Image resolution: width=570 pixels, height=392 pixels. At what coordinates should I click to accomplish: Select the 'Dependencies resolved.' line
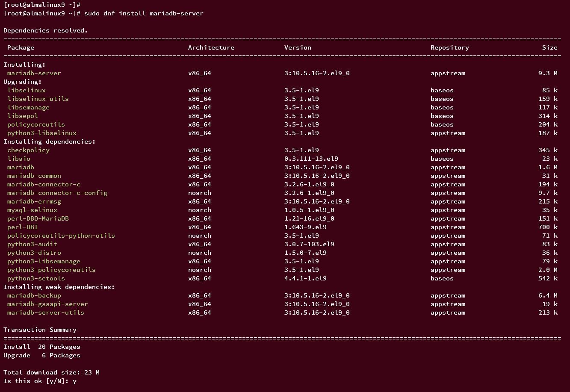(45, 30)
